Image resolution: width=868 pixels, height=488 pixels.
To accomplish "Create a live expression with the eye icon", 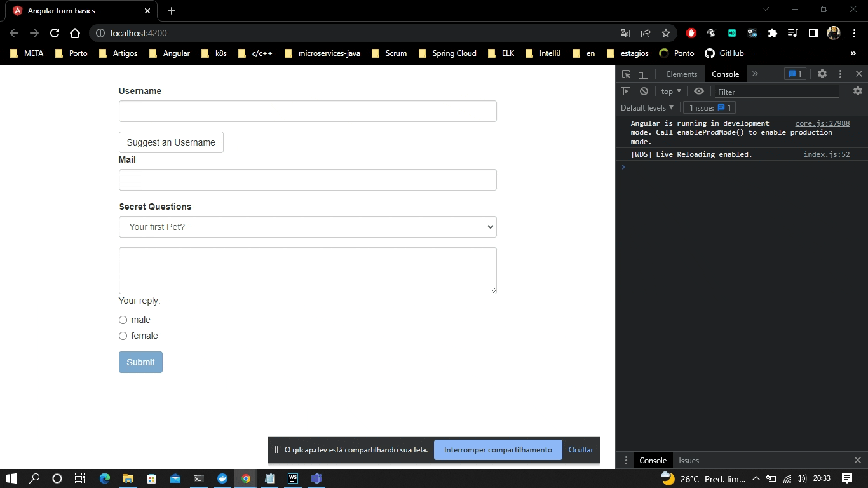I will [698, 91].
